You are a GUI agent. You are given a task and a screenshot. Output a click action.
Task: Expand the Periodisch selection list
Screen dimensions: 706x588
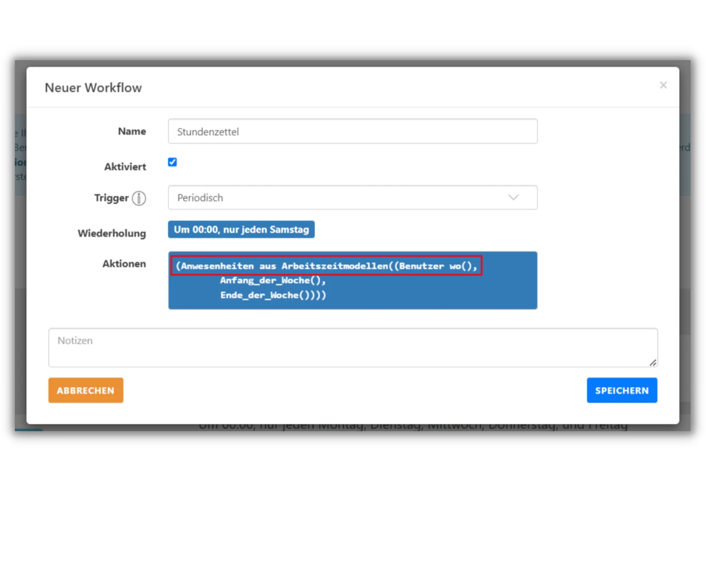click(353, 198)
